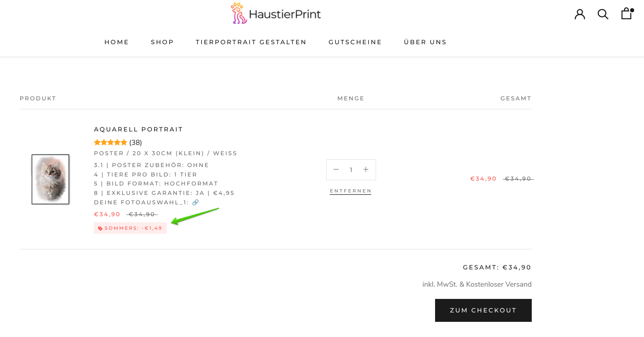This screenshot has height=337, width=644.
Task: Open the Aquarell Portrait product title
Action: pos(138,129)
